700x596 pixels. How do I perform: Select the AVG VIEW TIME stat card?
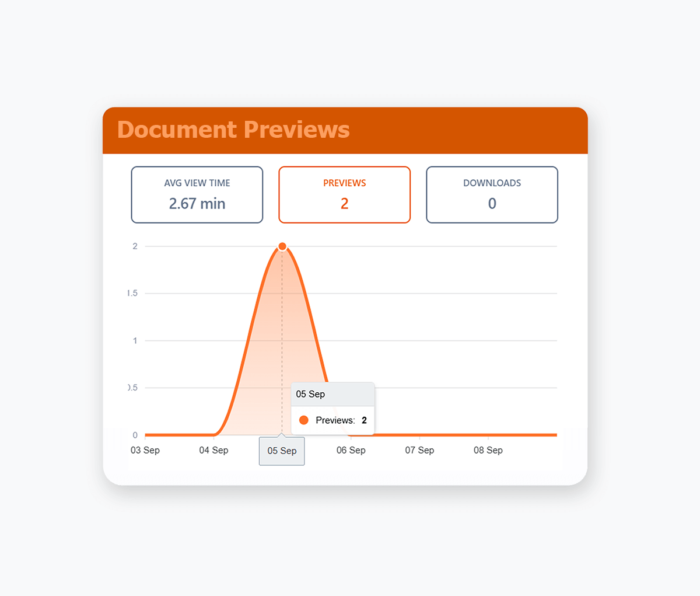tap(197, 195)
